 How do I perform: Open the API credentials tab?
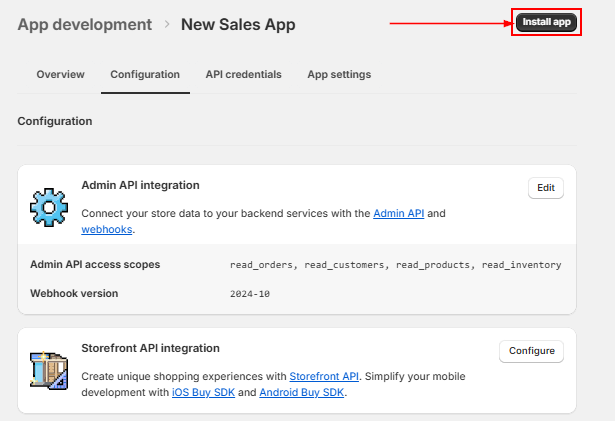(x=243, y=74)
